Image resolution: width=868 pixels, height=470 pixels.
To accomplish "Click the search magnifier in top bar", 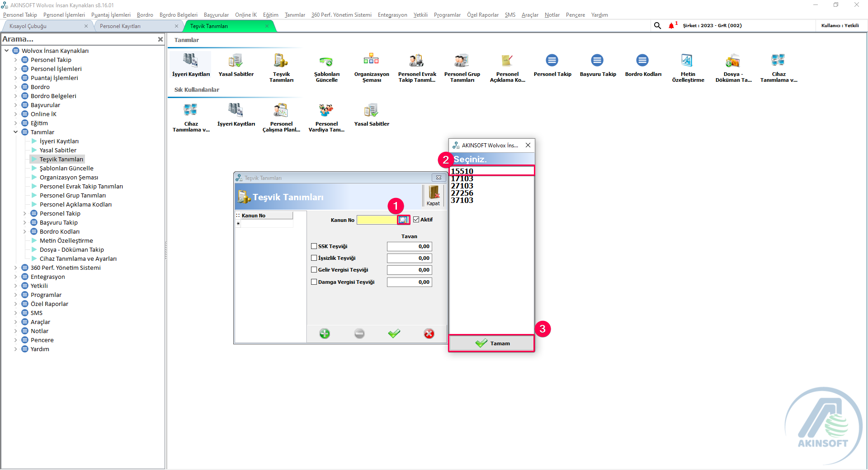I will click(657, 26).
